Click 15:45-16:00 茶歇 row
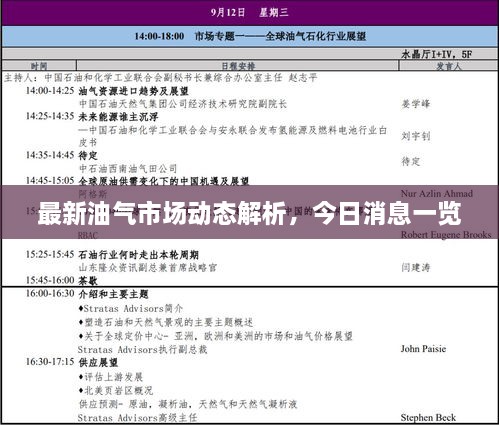Image resolution: width=499 pixels, height=425 pixels. [x=62, y=280]
